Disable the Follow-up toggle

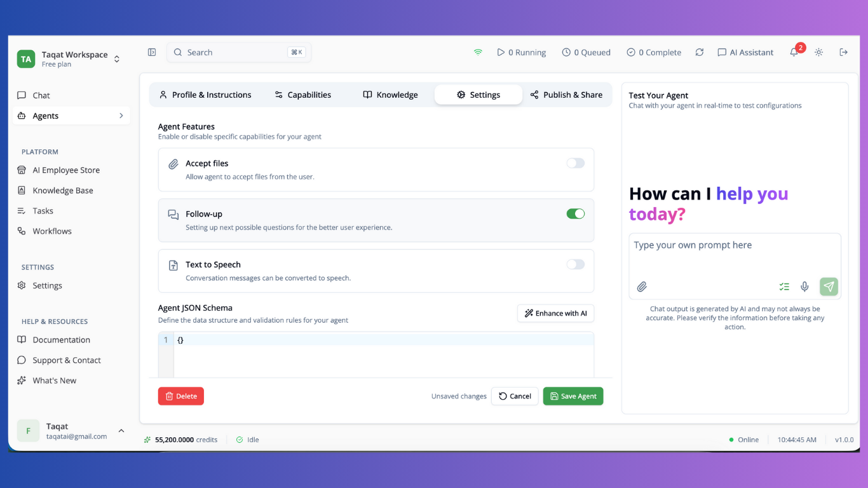[x=575, y=214]
